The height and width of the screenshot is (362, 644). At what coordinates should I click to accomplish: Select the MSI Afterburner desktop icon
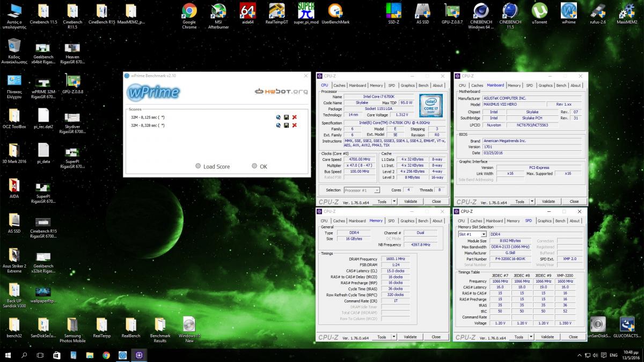[x=218, y=16]
